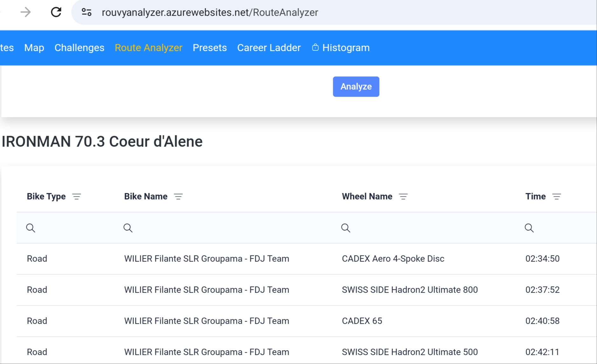The height and width of the screenshot is (364, 597).
Task: Click Road bike type in 02:37:52 row
Action: tap(37, 290)
